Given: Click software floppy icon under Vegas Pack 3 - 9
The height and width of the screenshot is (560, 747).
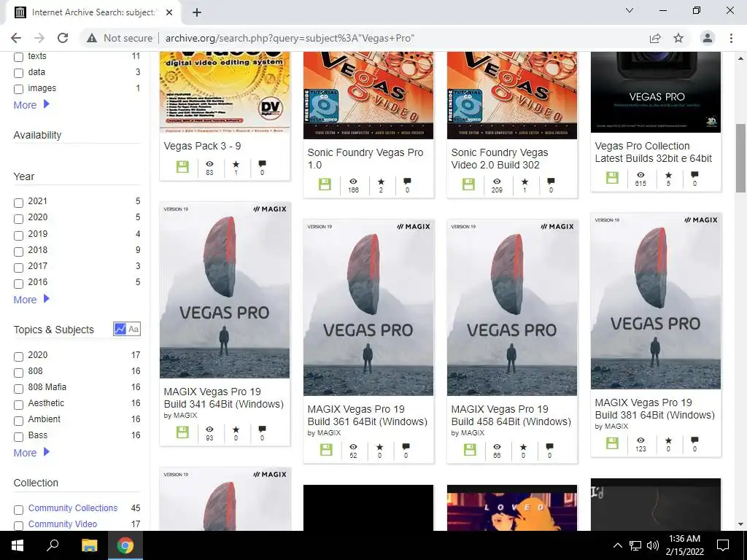Looking at the screenshot, I should pyautogui.click(x=182, y=167).
